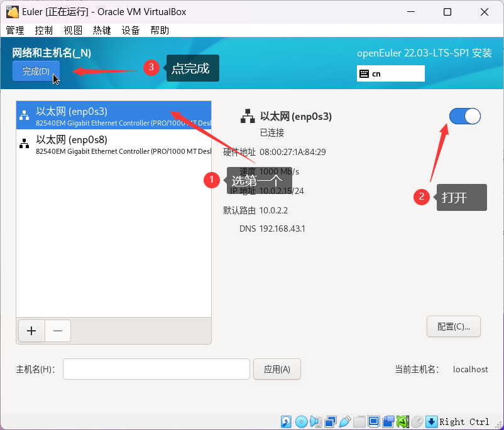Click the DNS value 192.168.43.1
The image size is (504, 430).
(x=282, y=228)
